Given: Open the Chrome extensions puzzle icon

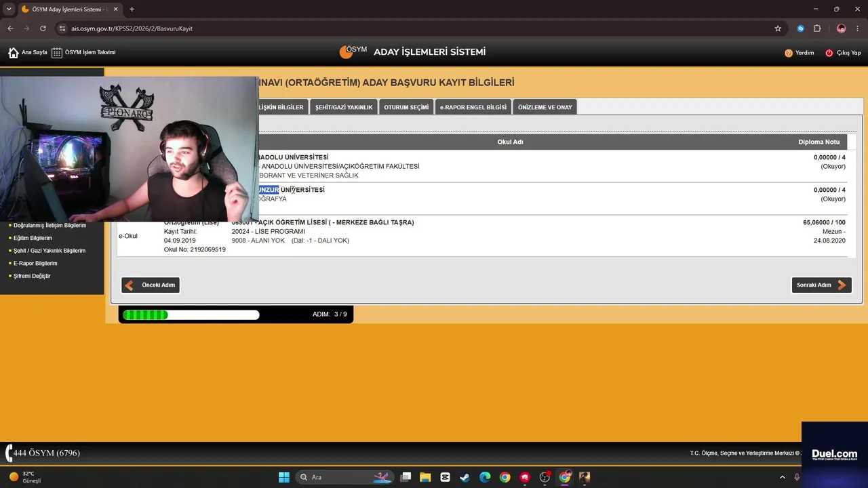Looking at the screenshot, I should click(x=817, y=28).
